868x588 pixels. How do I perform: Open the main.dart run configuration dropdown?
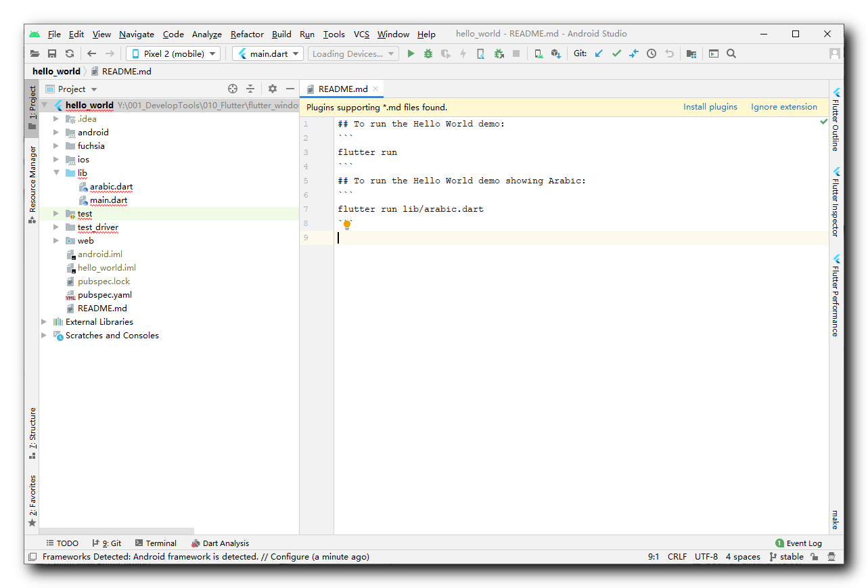[268, 53]
